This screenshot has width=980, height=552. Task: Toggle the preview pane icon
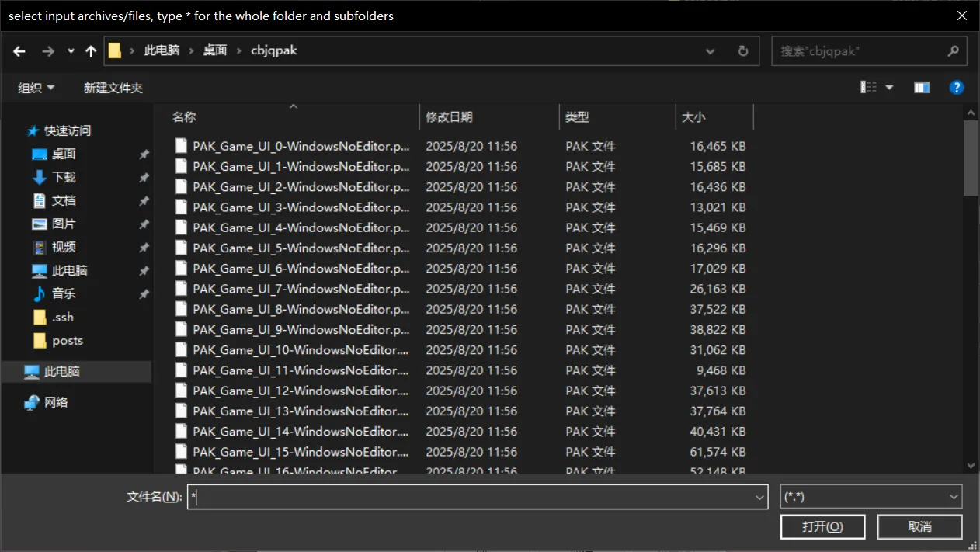[922, 88]
